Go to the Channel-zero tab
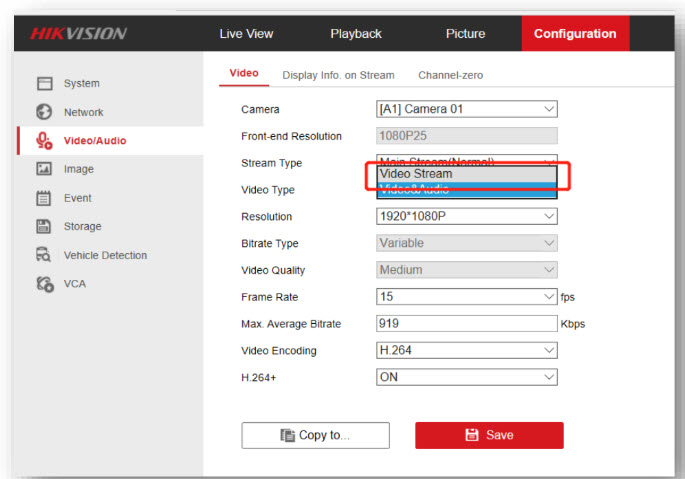 [450, 75]
